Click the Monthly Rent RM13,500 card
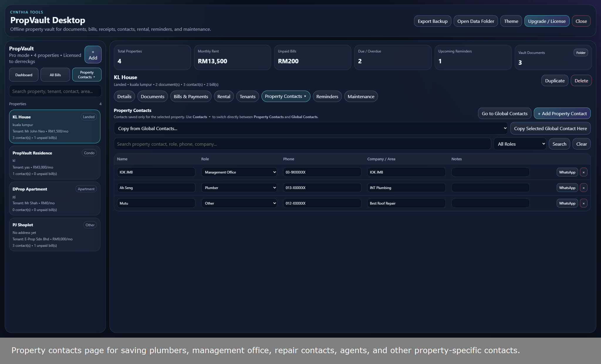Image resolution: width=601 pixels, height=364 pixels. point(232,57)
